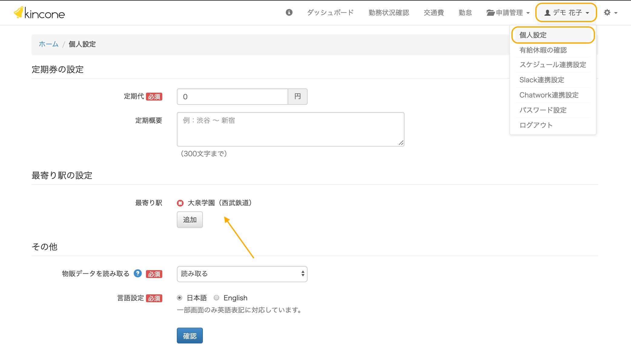Viewport: 631px width, 364px height.
Task: Select Slack連携設定 menu entry
Action: click(x=542, y=80)
